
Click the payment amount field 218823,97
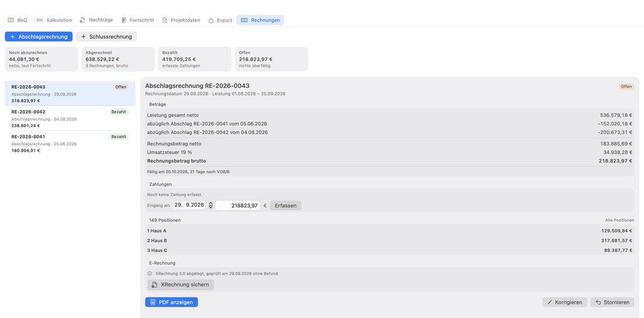pos(237,205)
